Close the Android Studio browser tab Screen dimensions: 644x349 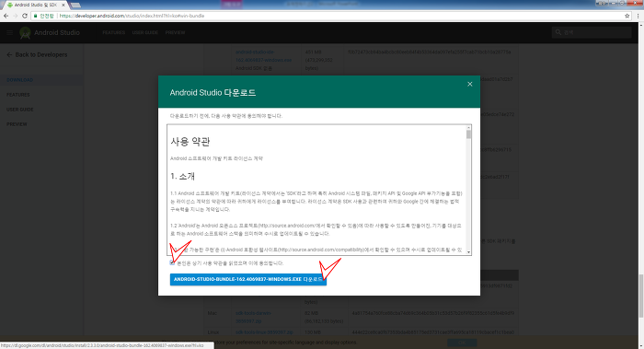click(x=63, y=5)
